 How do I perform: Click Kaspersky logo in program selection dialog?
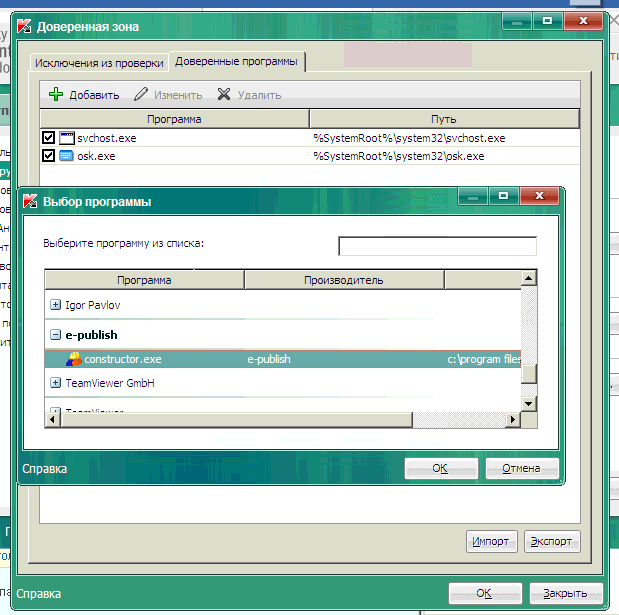coord(30,201)
